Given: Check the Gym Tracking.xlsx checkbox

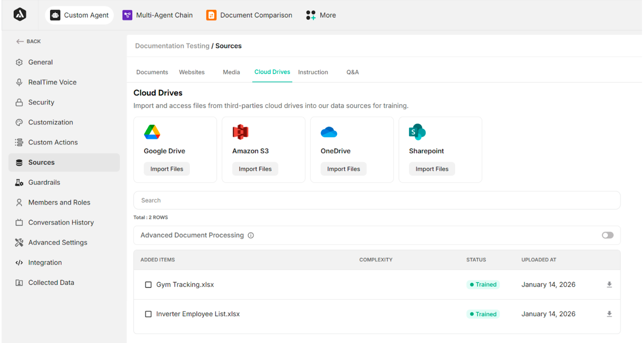Looking at the screenshot, I should 148,285.
